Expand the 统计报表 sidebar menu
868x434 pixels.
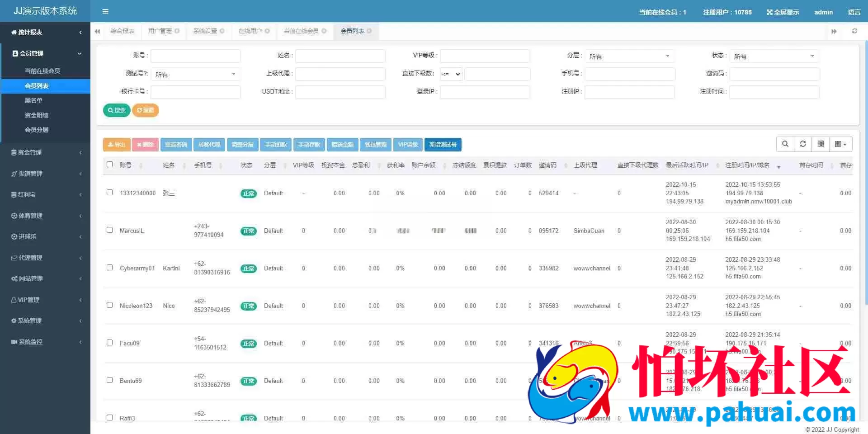tap(45, 32)
